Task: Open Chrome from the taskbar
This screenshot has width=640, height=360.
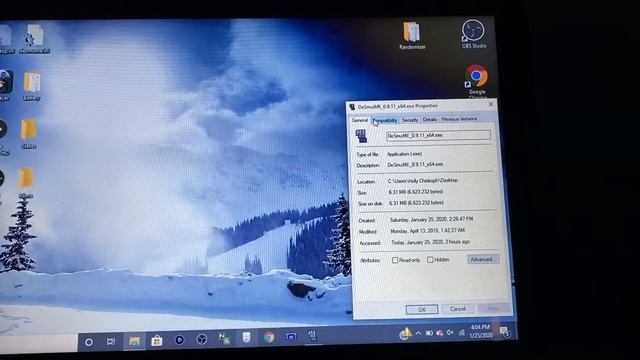Action: tap(269, 337)
